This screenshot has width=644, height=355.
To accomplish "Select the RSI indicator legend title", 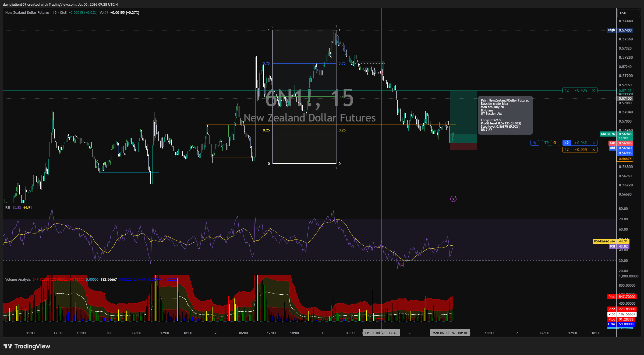I will pos(8,208).
